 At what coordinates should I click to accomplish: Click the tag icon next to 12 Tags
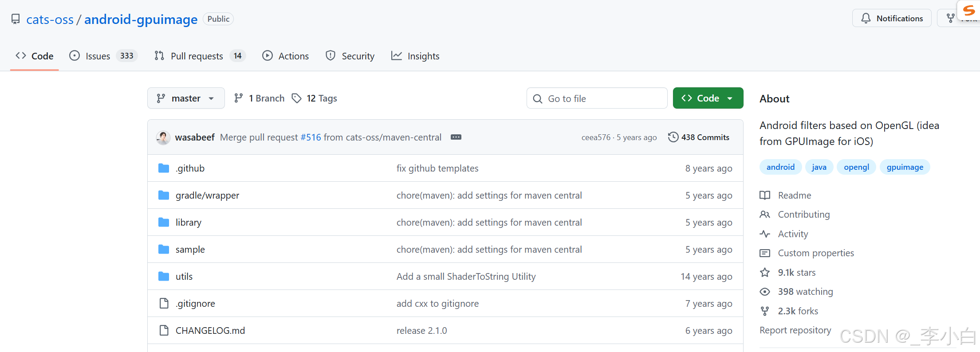tap(297, 98)
